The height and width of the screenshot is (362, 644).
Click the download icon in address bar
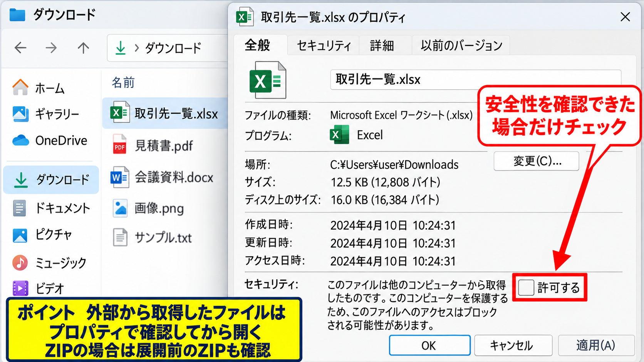121,48
